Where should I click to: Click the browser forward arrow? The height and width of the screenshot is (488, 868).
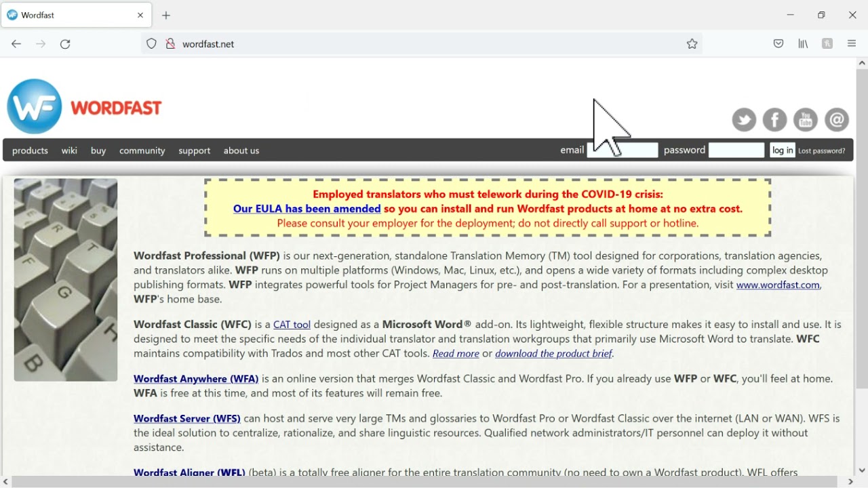click(x=41, y=44)
